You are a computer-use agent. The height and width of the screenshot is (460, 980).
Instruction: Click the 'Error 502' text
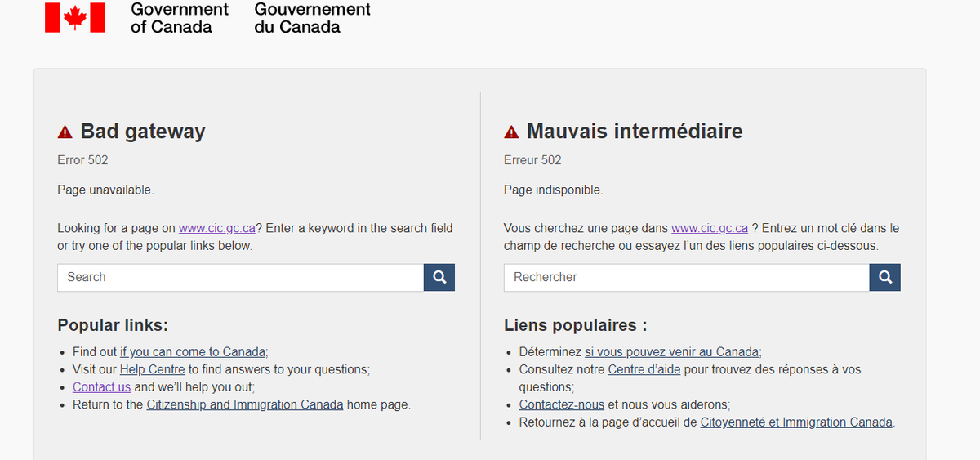click(x=82, y=160)
